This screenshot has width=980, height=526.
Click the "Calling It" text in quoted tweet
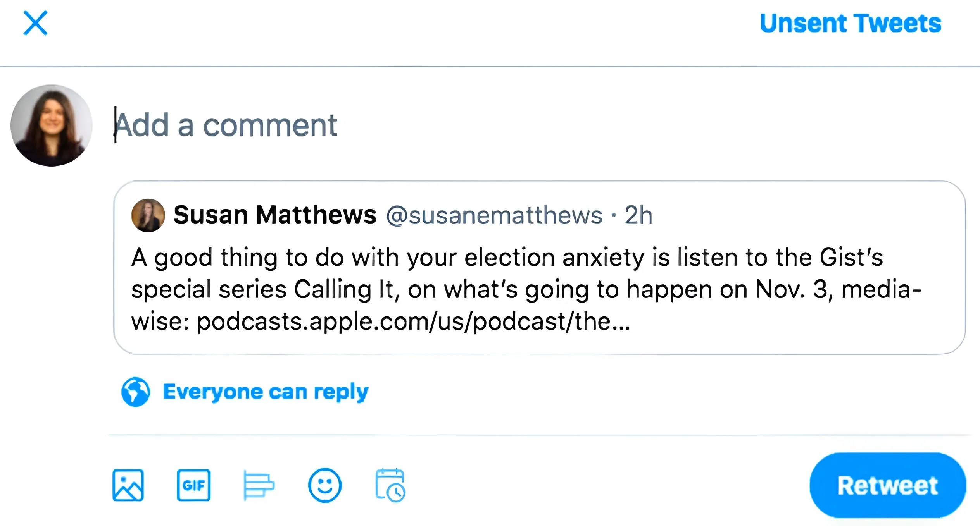344,290
